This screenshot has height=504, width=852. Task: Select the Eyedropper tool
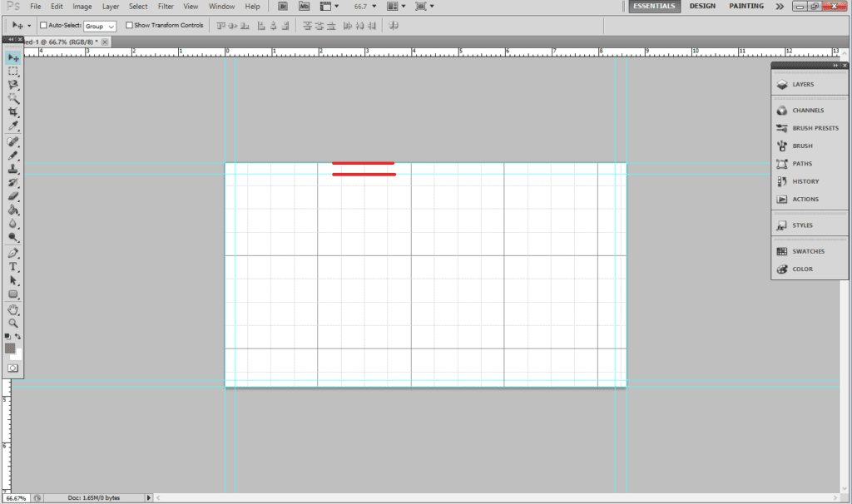coord(13,126)
